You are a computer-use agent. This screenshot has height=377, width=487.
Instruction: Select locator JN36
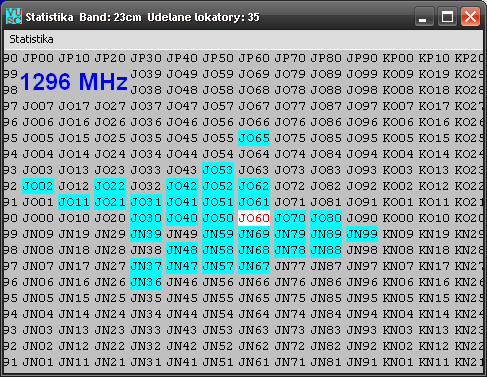click(x=146, y=282)
